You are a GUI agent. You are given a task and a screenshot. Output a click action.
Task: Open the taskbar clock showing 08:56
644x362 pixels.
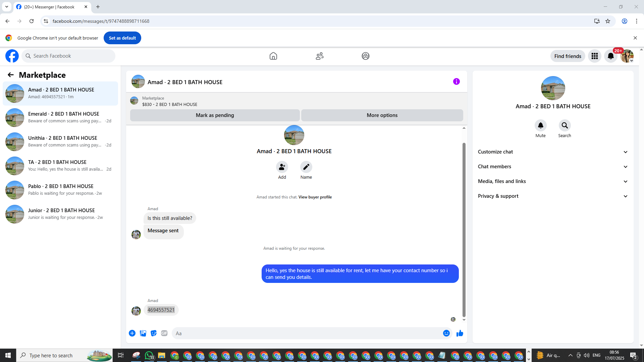[614, 355]
